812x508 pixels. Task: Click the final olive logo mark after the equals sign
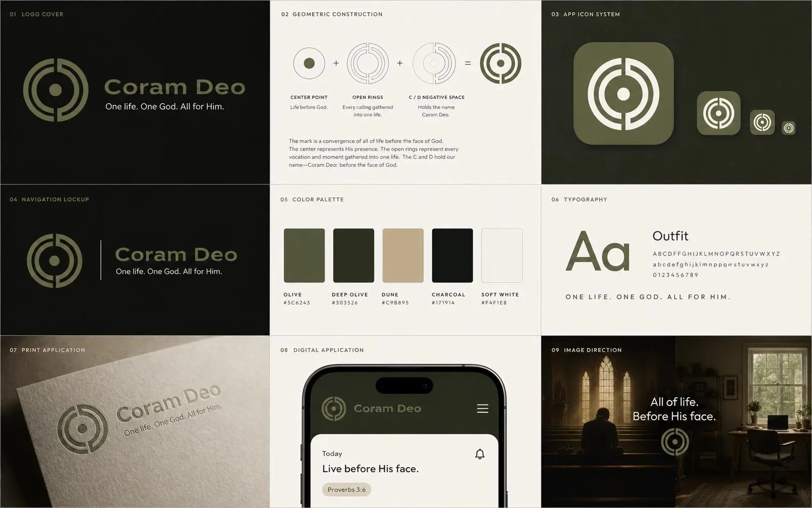(501, 63)
